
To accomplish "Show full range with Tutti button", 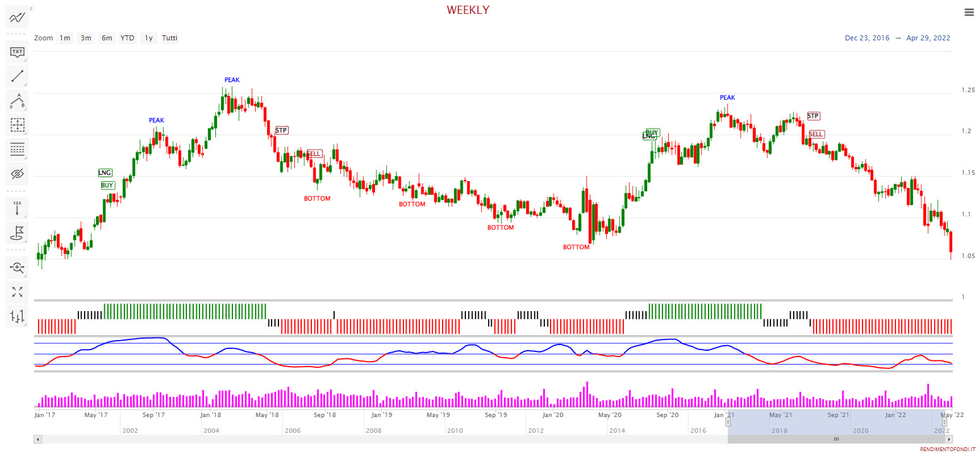I will [169, 38].
